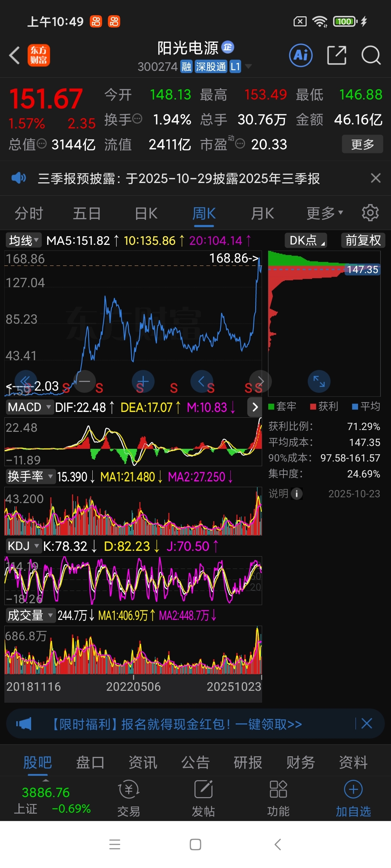Tap the promo banner megaphone icon
The height and width of the screenshot is (868, 391).
tap(24, 724)
